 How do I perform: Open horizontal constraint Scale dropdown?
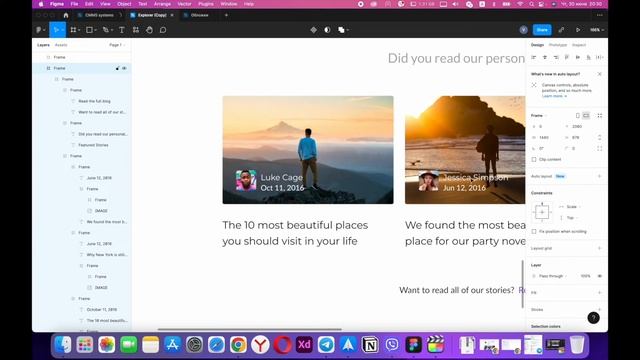(573, 207)
